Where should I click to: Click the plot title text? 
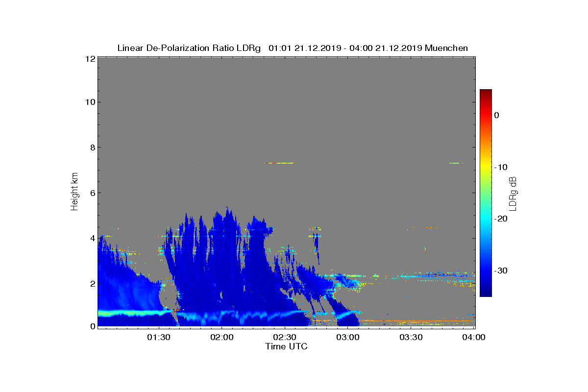293,48
